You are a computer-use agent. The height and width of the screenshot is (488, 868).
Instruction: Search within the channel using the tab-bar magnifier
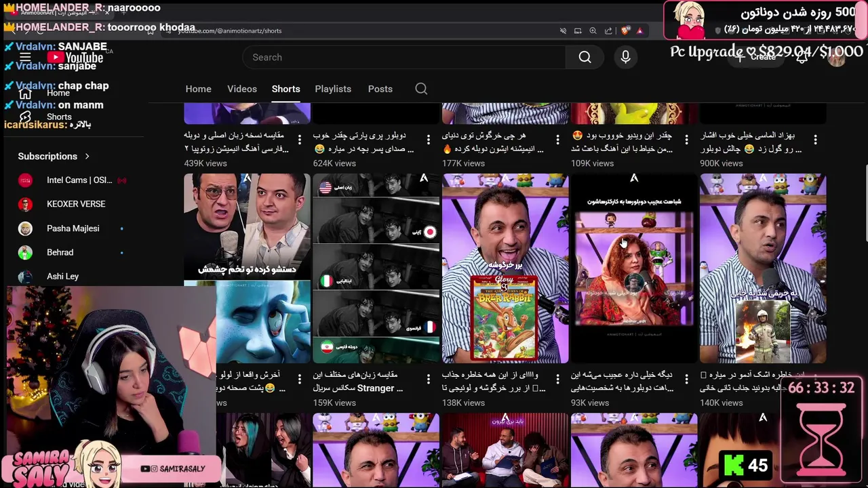tap(421, 89)
